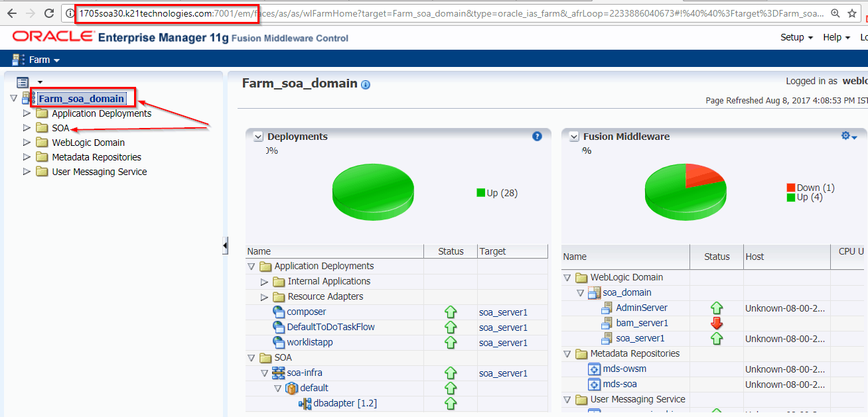The height and width of the screenshot is (417, 868).
Task: Go back with the browser back arrow
Action: [11, 13]
